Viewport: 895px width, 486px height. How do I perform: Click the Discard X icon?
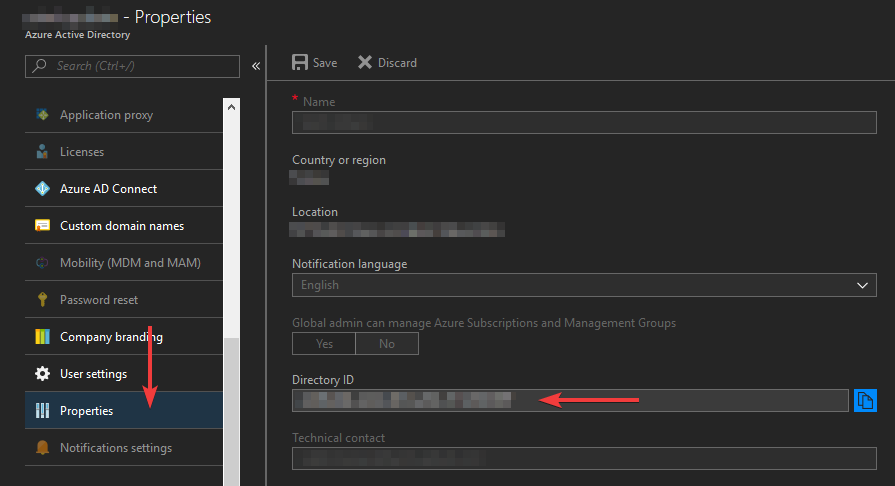(365, 62)
